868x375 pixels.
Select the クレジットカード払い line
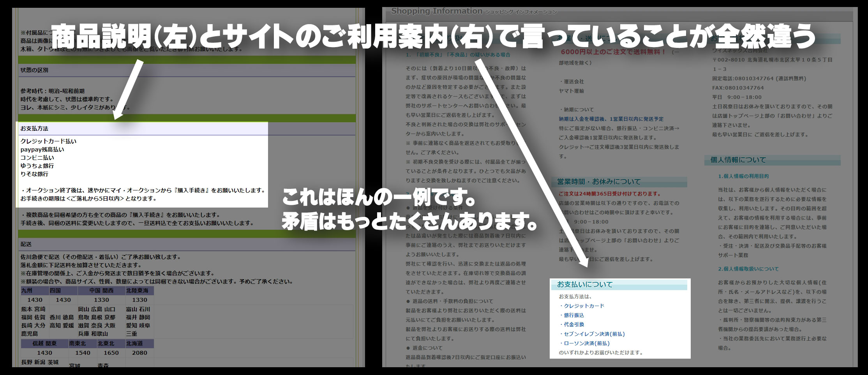[48, 141]
